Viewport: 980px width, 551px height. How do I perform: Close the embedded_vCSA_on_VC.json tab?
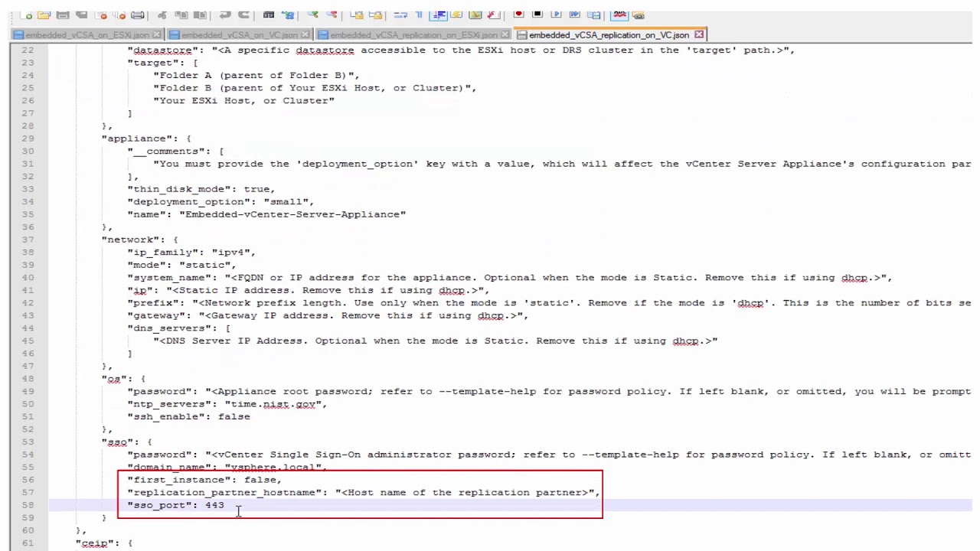306,35
